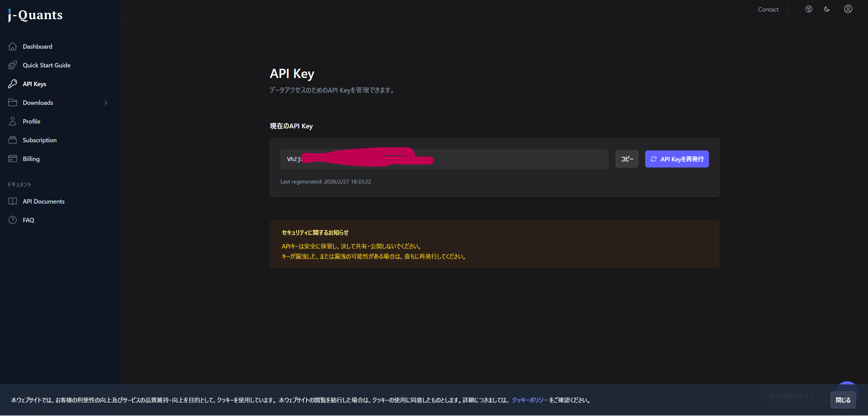
Task: Click the セキュリティに関するお知らせ heading
Action: (x=315, y=233)
